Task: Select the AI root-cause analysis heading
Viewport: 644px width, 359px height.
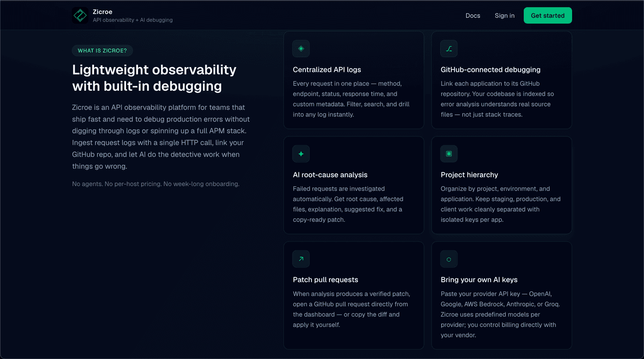Action: pyautogui.click(x=330, y=175)
